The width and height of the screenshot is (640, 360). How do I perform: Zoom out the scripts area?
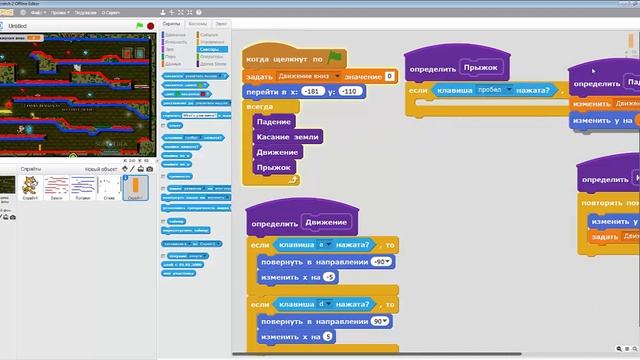[x=619, y=349]
